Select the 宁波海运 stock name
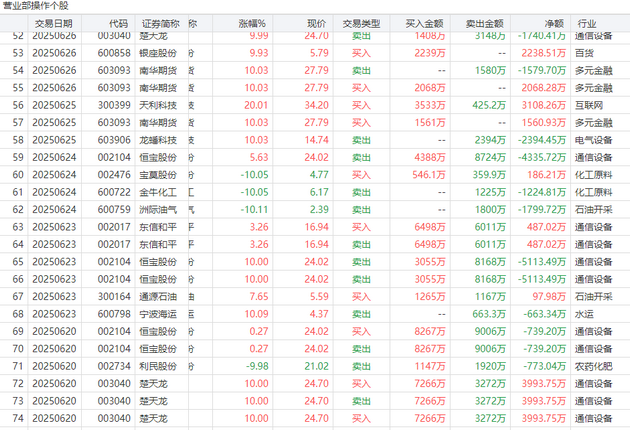Image resolution: width=630 pixels, height=430 pixels. click(x=158, y=314)
